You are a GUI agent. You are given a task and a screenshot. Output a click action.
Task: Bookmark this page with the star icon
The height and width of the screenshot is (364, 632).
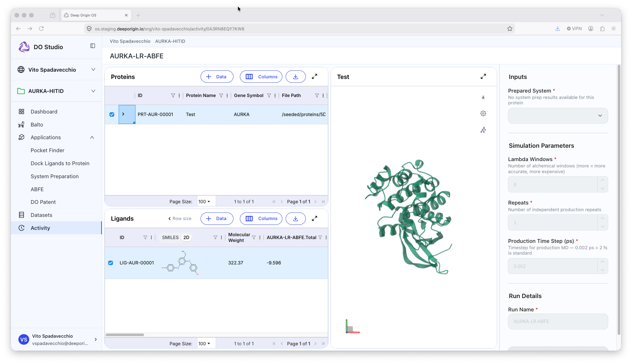tap(510, 29)
